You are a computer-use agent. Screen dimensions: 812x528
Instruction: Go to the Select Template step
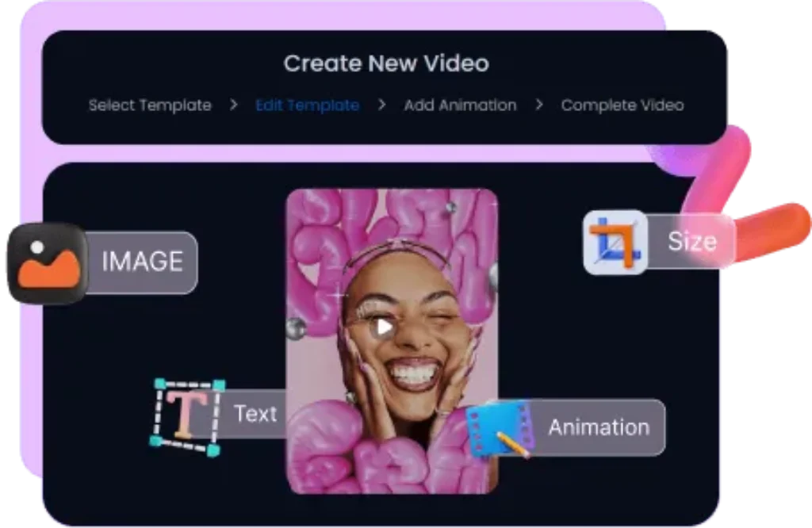click(150, 105)
